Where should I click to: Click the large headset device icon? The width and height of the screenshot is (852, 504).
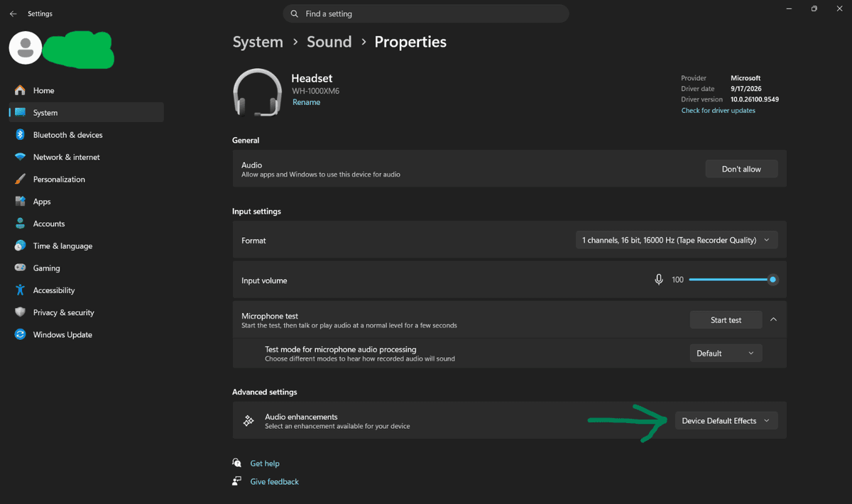[257, 92]
